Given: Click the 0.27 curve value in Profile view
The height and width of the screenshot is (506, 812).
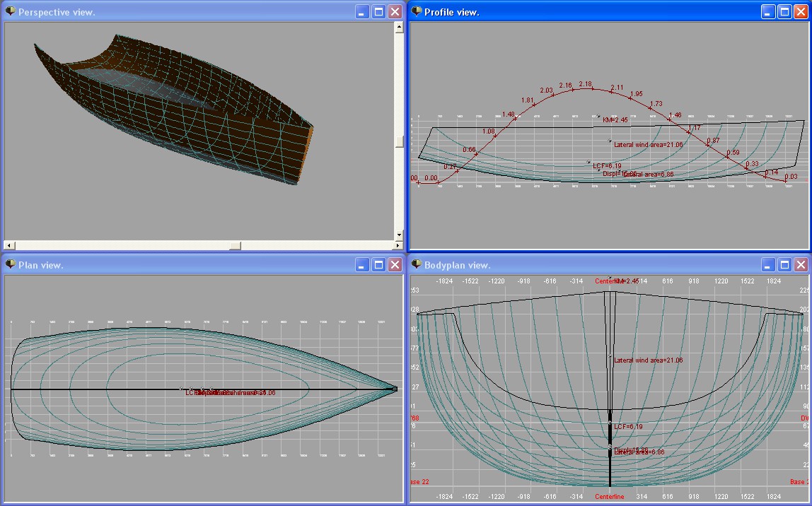Looking at the screenshot, I should click(x=450, y=167).
